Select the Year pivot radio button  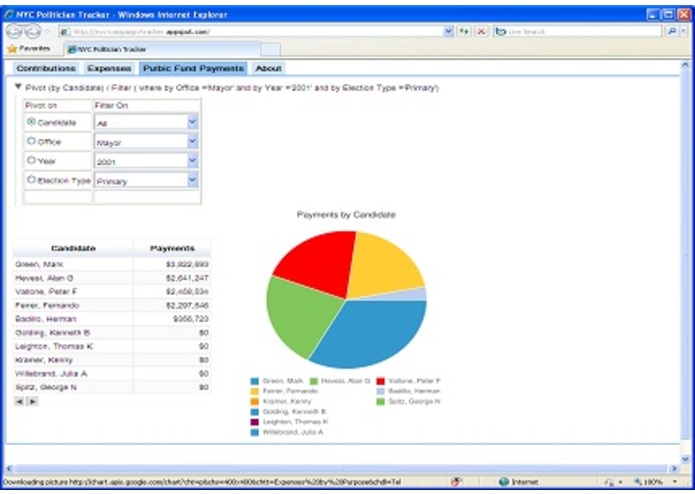click(31, 160)
